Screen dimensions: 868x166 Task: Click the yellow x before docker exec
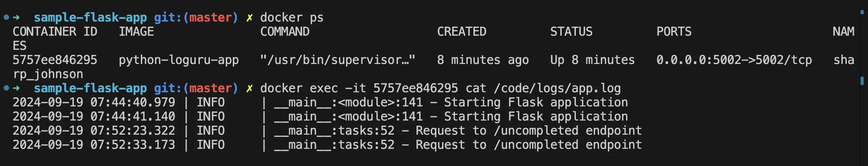click(x=249, y=88)
